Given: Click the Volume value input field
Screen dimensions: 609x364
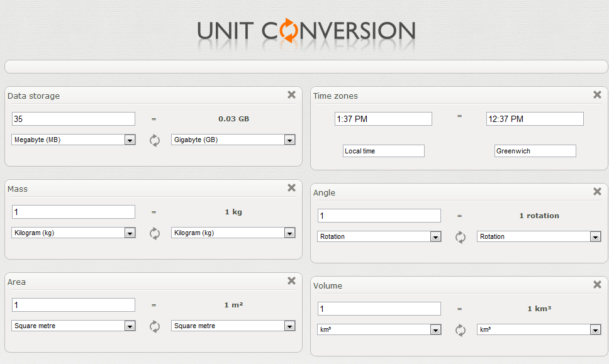Looking at the screenshot, I should (379, 309).
